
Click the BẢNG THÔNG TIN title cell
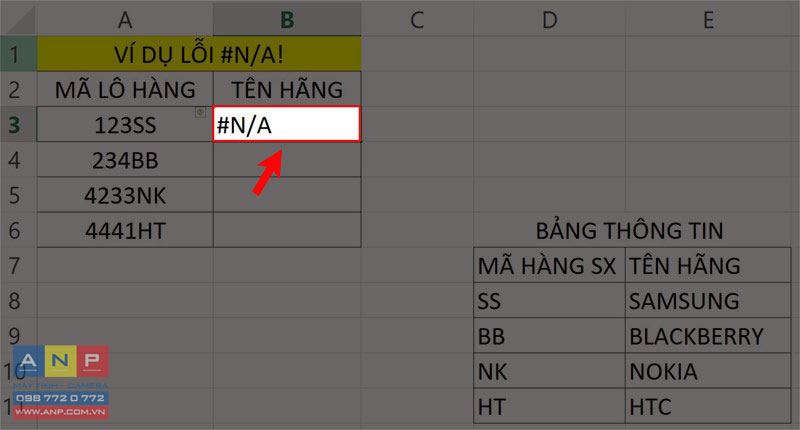click(630, 230)
